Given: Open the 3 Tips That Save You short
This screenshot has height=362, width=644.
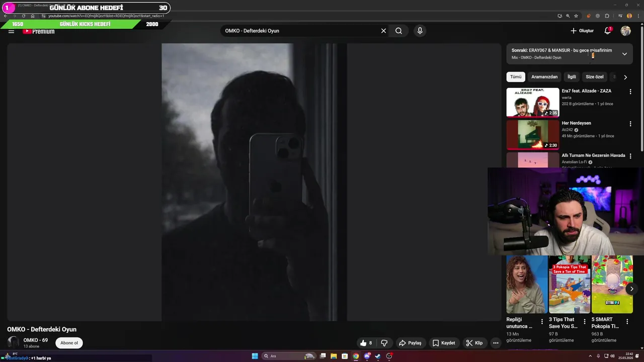Looking at the screenshot, I should tap(570, 284).
